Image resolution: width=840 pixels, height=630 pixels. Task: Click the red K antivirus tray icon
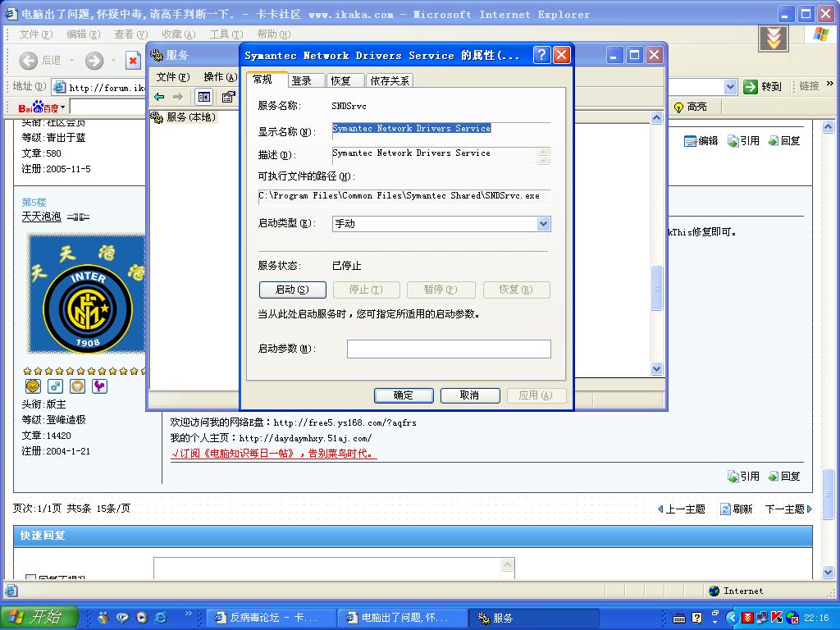[777, 618]
